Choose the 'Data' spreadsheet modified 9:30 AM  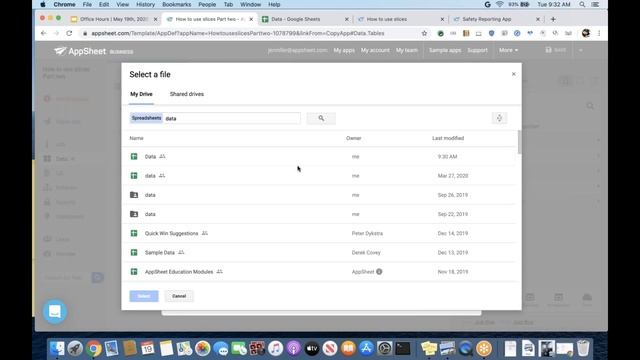(x=320, y=156)
